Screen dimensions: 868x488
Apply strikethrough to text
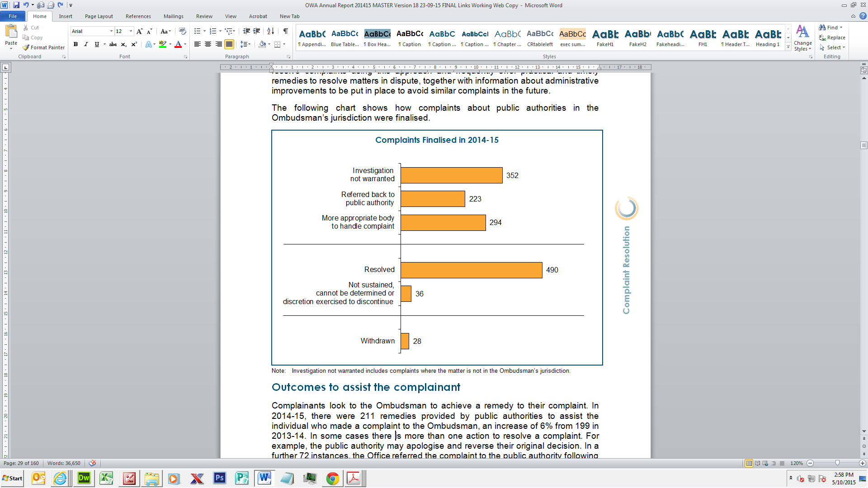(x=113, y=44)
